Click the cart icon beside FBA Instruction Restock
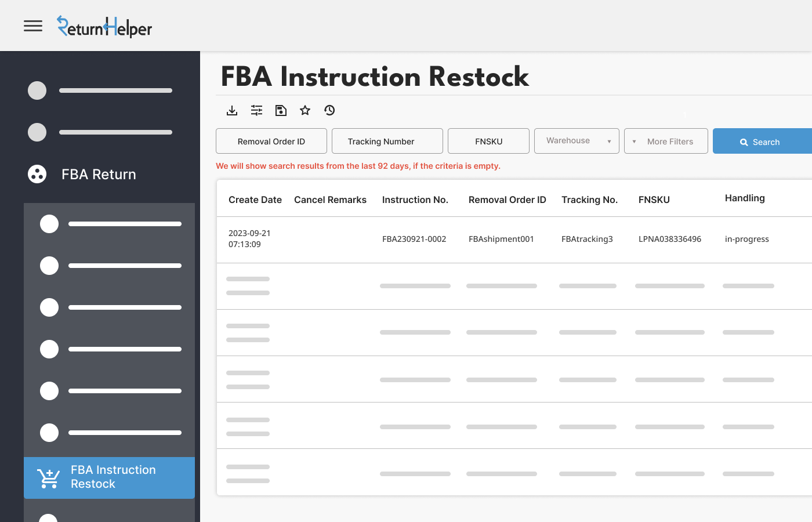 point(49,478)
